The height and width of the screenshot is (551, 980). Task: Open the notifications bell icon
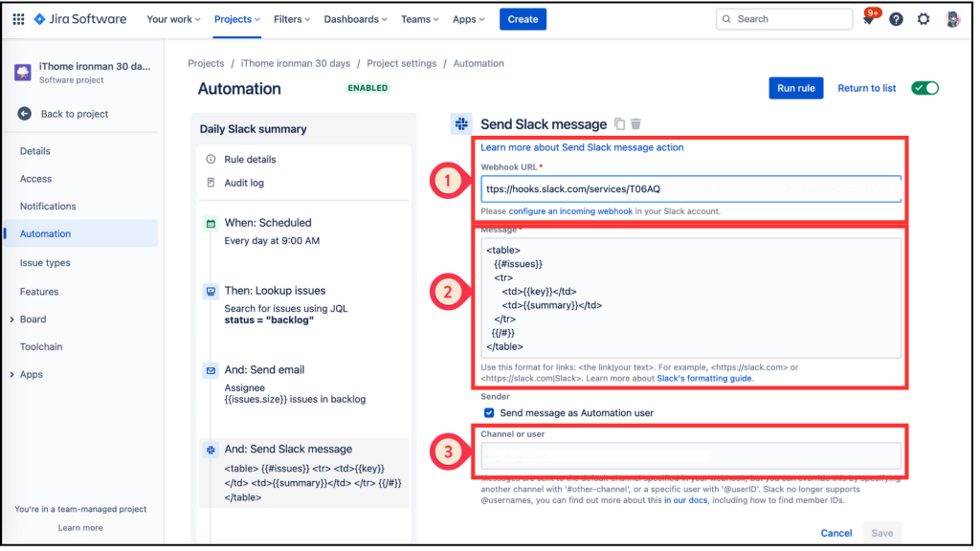pyautogui.click(x=869, y=19)
